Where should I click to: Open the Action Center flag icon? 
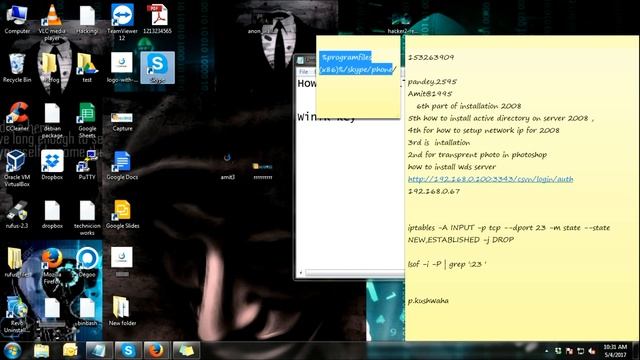(x=569, y=351)
